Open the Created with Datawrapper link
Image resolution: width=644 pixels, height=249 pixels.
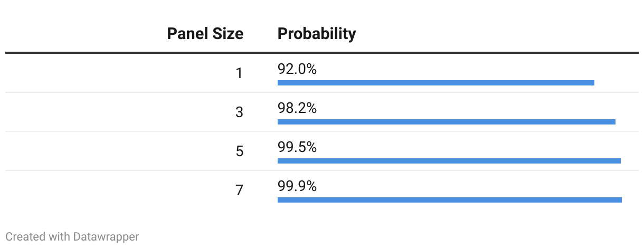72,237
